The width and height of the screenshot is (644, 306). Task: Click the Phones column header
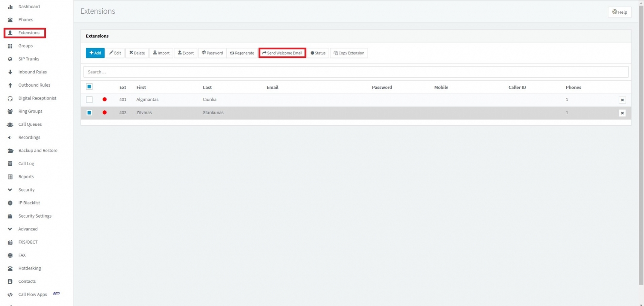coord(574,87)
